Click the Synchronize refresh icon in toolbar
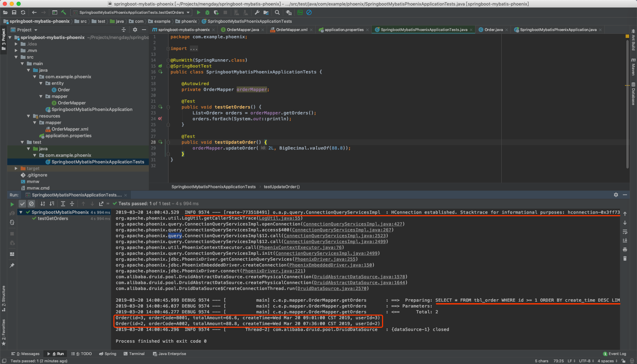 coord(23,12)
